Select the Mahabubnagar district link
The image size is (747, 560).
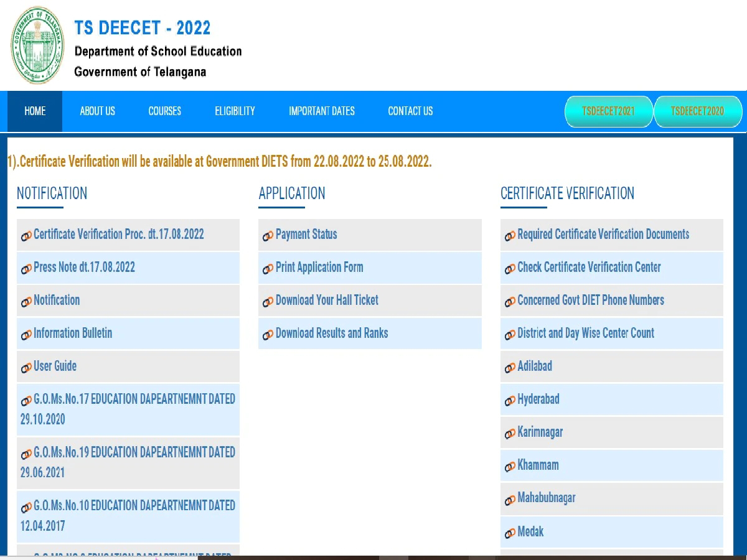pyautogui.click(x=547, y=498)
